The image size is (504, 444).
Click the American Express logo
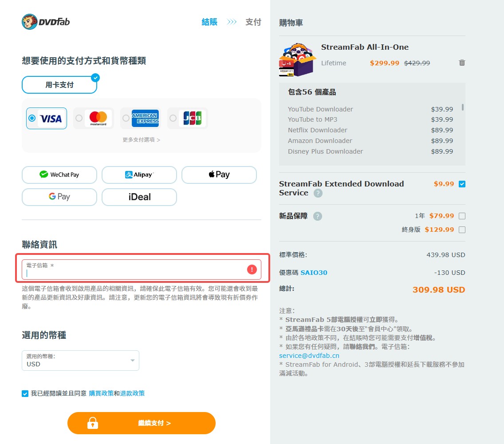[145, 119]
